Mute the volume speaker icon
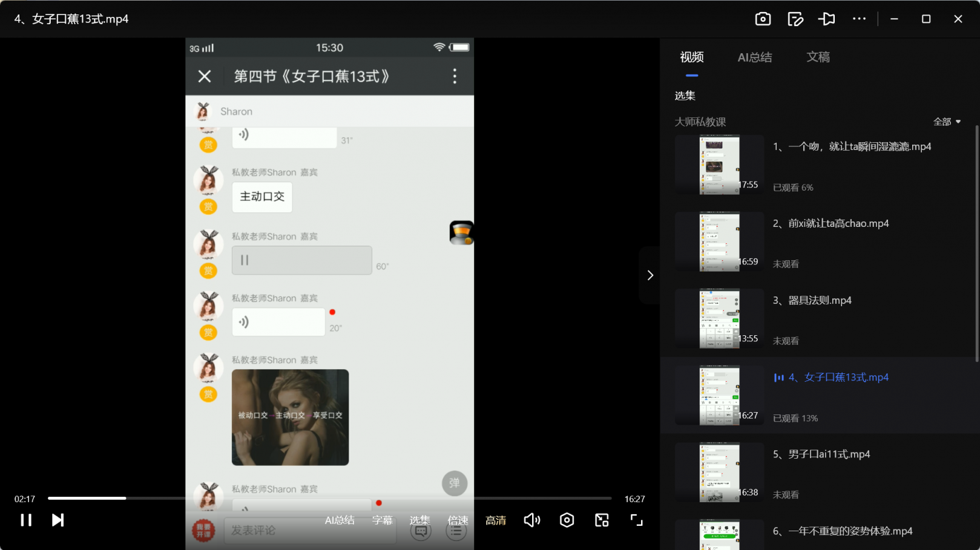The height and width of the screenshot is (550, 980). 531,520
